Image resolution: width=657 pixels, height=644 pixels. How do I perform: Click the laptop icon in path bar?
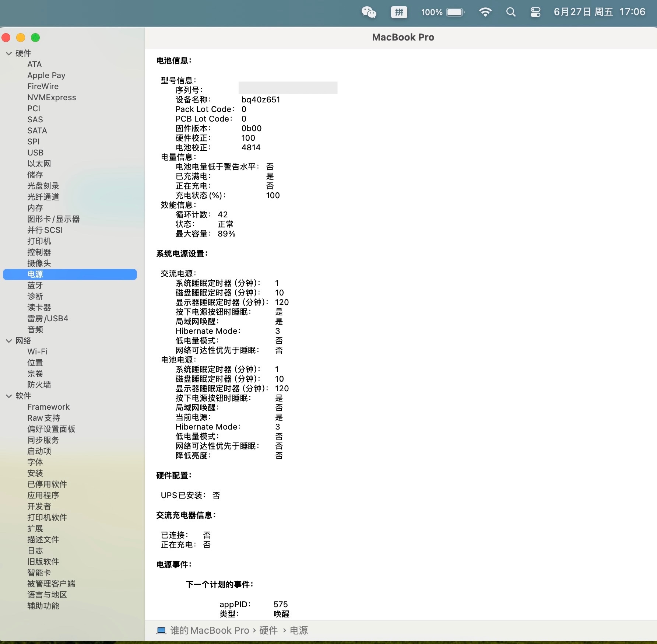(x=161, y=630)
